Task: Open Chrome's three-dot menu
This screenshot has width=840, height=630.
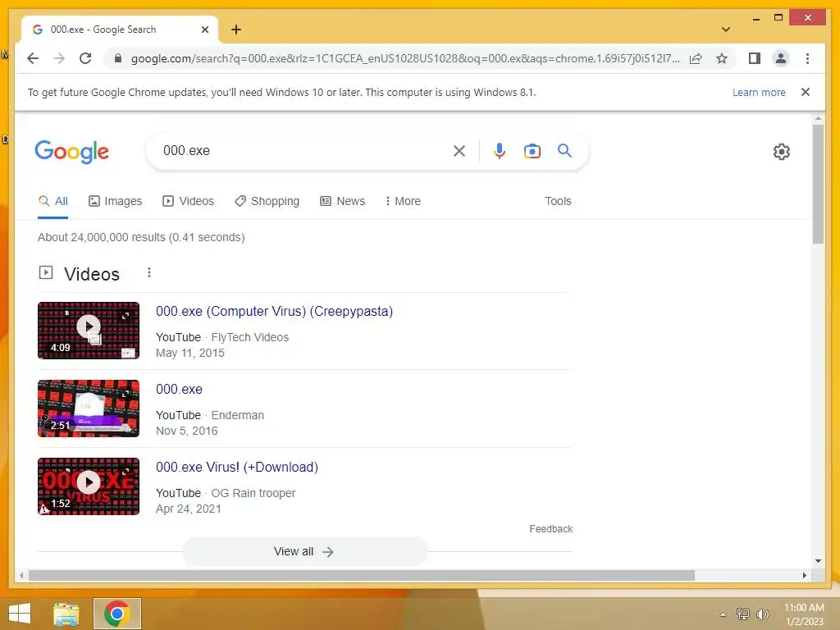Action: (x=807, y=58)
